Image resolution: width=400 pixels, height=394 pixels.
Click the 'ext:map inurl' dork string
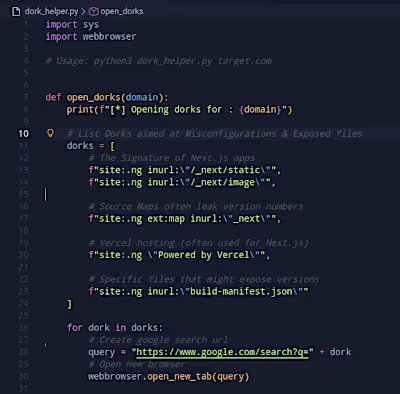click(x=185, y=219)
